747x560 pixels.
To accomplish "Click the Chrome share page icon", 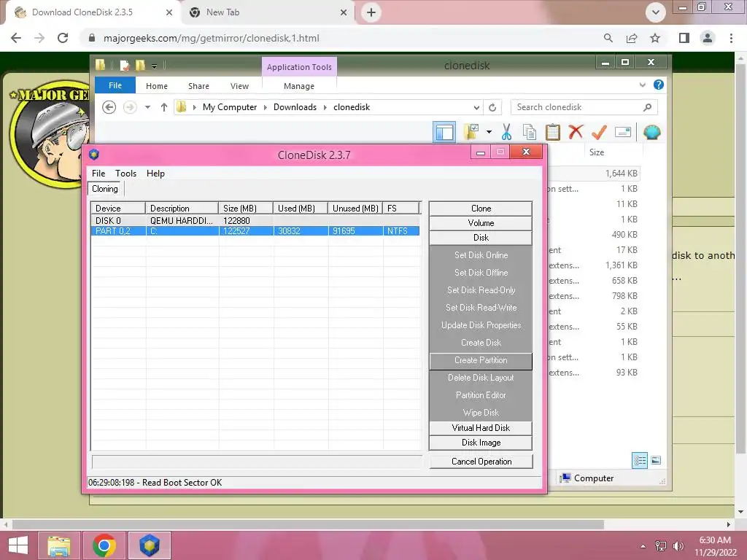I will (x=632, y=38).
